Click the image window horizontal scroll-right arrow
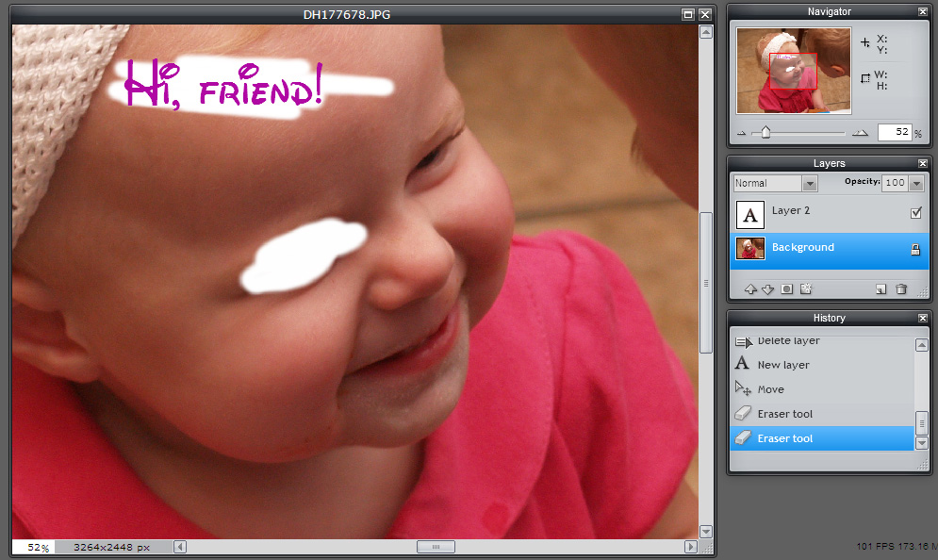The height and width of the screenshot is (560, 938). 690,546
